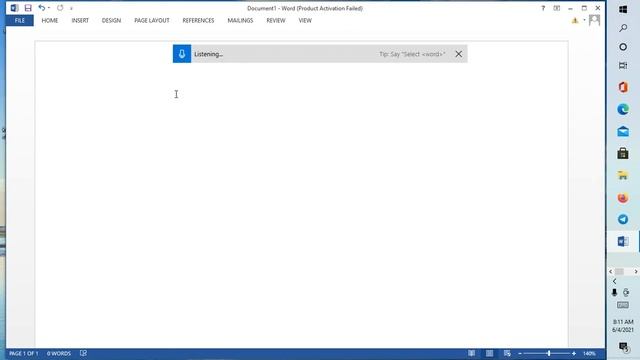Viewport: 640px width, 360px height.
Task: Expand the account warning dropdown arrow
Action: [x=584, y=20]
